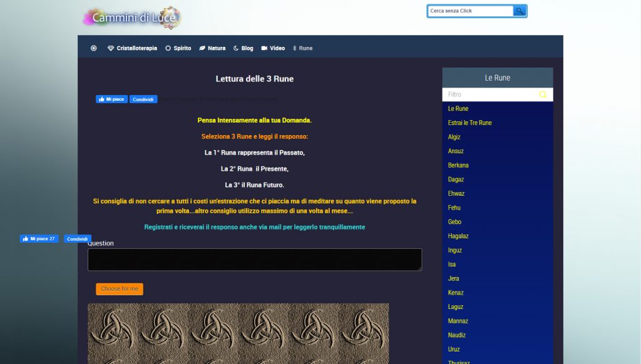Select the first face-down rune tile

tap(113, 329)
